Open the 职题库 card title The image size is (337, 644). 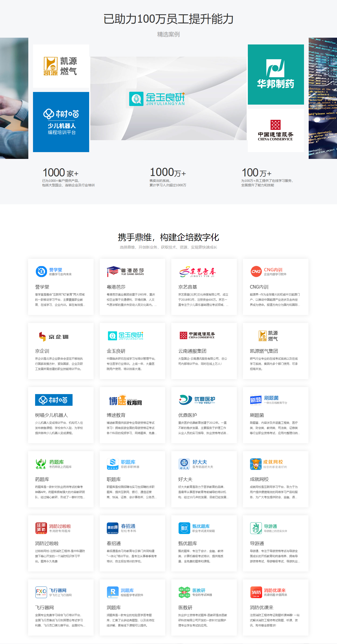point(114,479)
